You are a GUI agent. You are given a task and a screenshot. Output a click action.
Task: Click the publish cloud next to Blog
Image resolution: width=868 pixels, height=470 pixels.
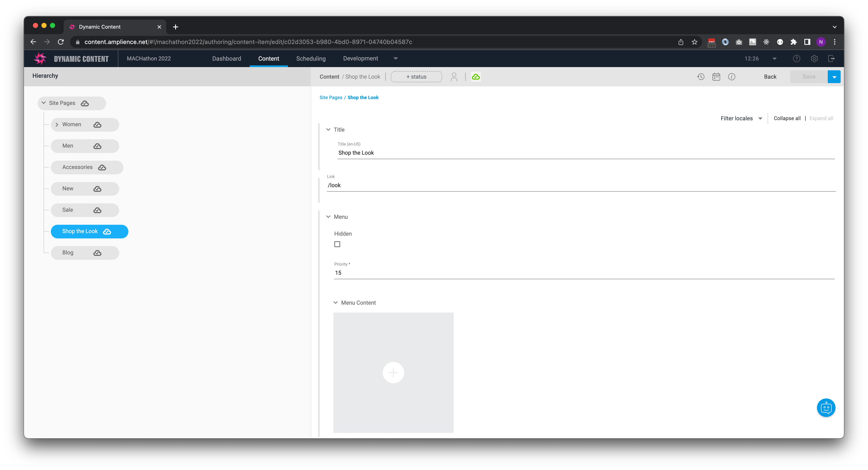coord(97,253)
